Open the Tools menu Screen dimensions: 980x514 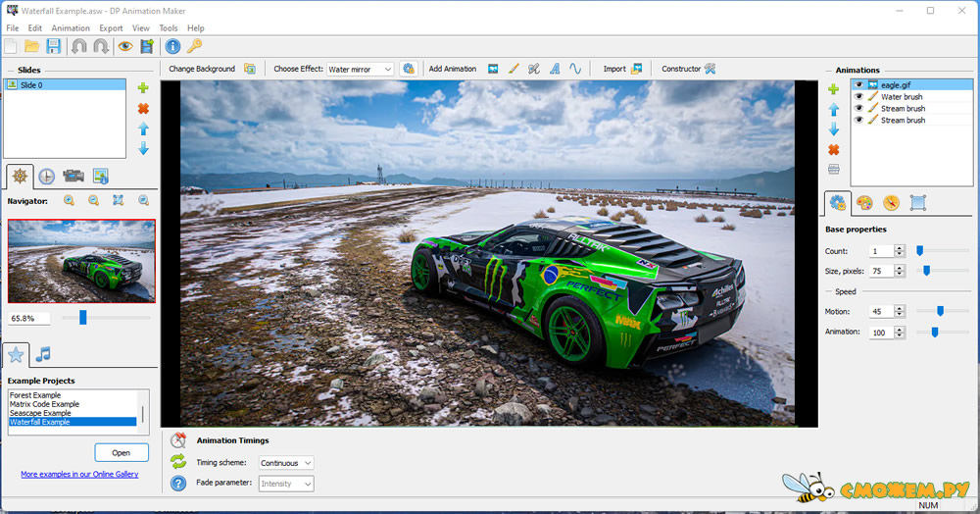(x=169, y=28)
